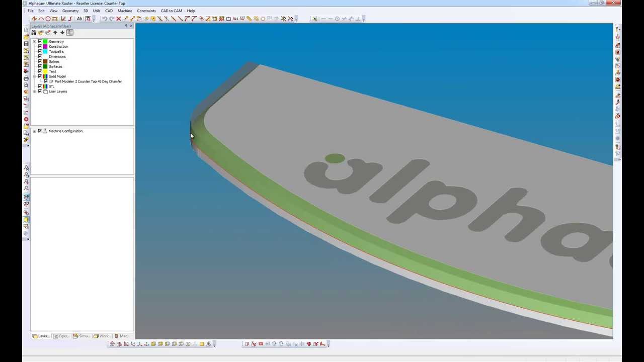This screenshot has height=362, width=644.
Task: Open the Machine menu
Action: pyautogui.click(x=125, y=11)
